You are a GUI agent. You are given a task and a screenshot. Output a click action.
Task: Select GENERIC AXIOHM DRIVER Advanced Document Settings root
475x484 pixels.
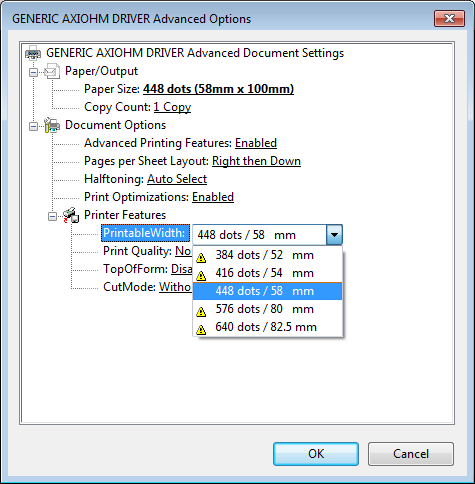click(195, 53)
